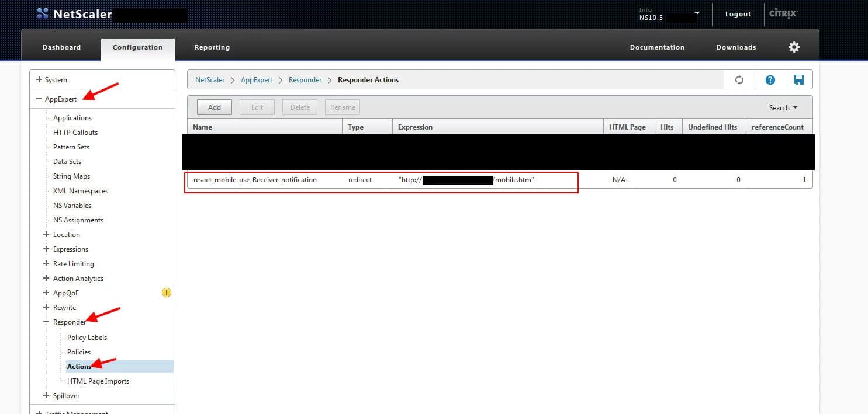Screen dimensions: 868x414
Task: Open Policy Labels under Responder
Action: click(x=87, y=338)
